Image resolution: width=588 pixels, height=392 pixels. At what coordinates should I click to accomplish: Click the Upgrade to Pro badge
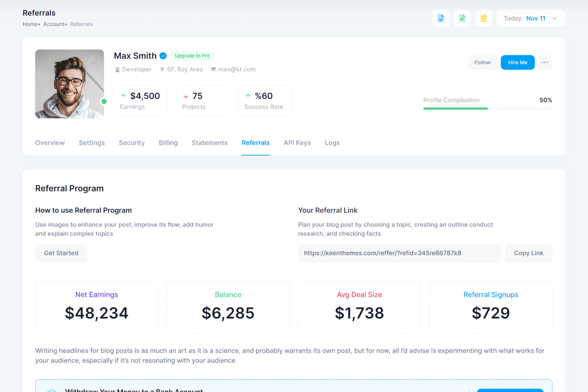[192, 56]
